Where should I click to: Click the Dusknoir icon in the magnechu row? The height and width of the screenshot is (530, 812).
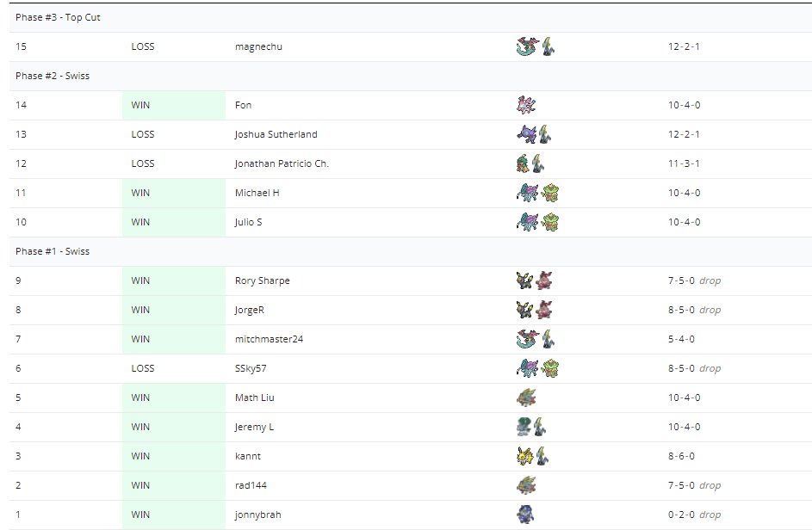pyautogui.click(x=548, y=46)
